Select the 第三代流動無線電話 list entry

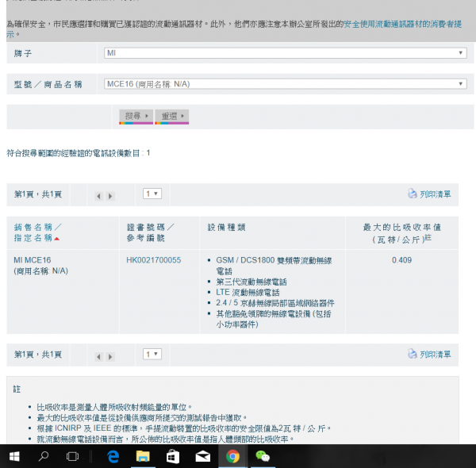point(251,282)
